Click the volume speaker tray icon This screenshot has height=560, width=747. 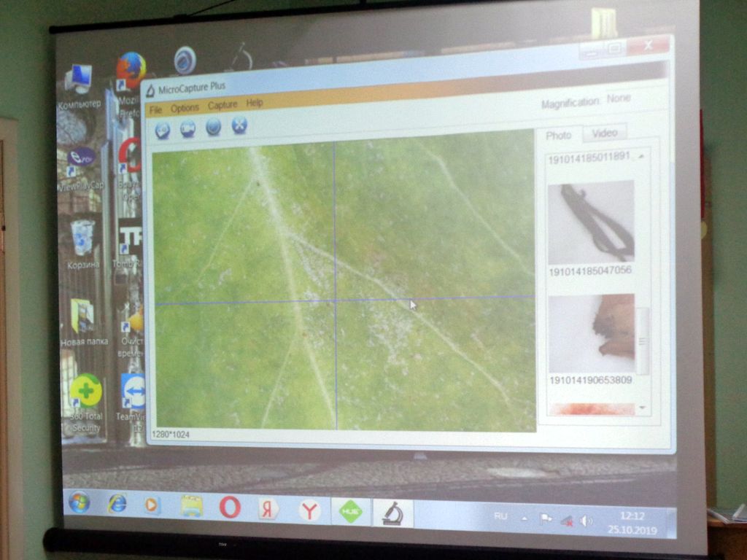586,521
